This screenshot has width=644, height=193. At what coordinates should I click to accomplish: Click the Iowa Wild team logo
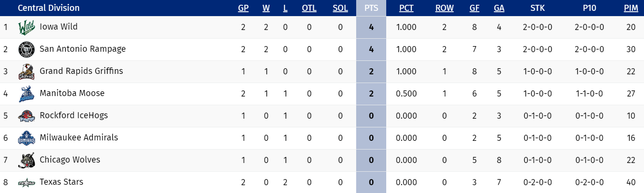(x=26, y=28)
